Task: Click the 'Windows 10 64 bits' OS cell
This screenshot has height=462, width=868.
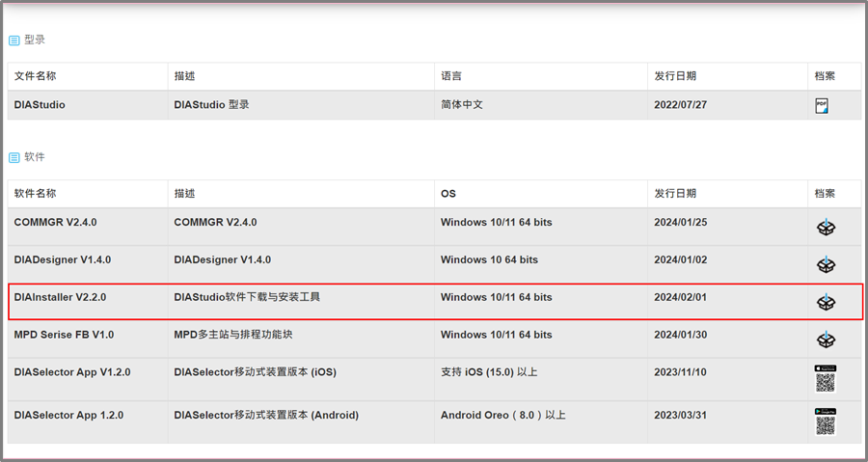Action: tap(489, 259)
